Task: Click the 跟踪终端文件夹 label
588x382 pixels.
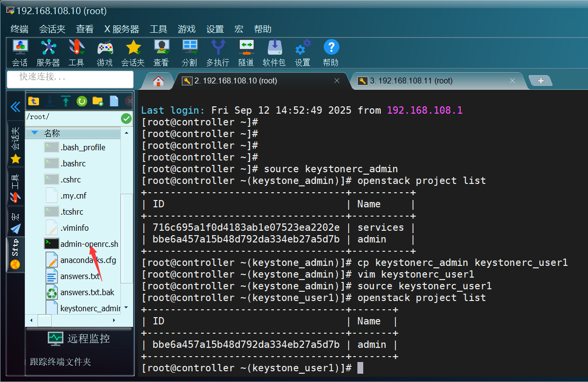Action: pyautogui.click(x=60, y=362)
